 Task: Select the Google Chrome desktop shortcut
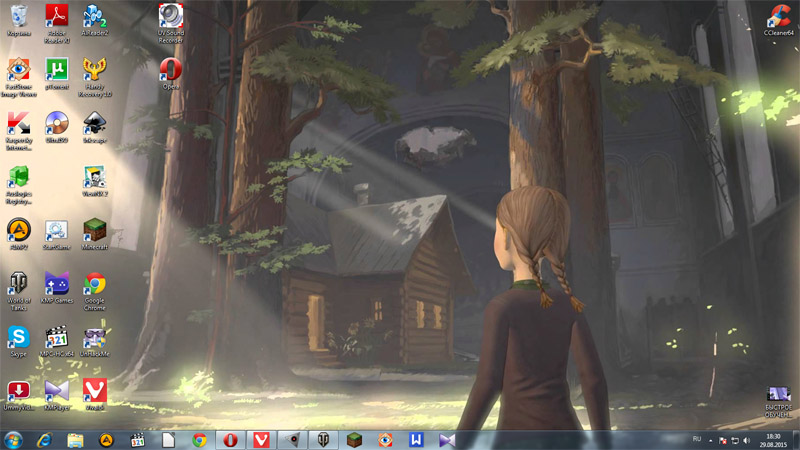[x=95, y=291]
